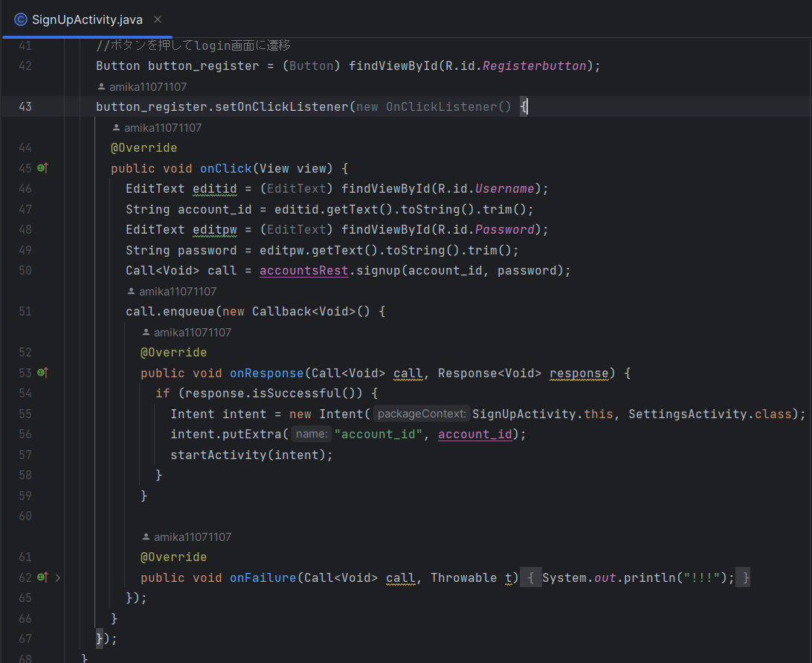The width and height of the screenshot is (812, 663).
Task: Click the override gutter icon on line 62
Action: [x=43, y=577]
